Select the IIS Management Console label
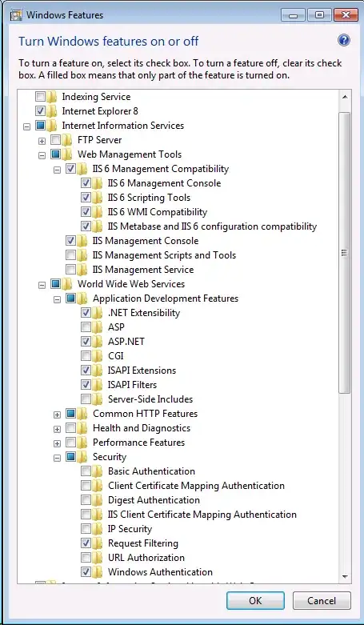 [146, 241]
